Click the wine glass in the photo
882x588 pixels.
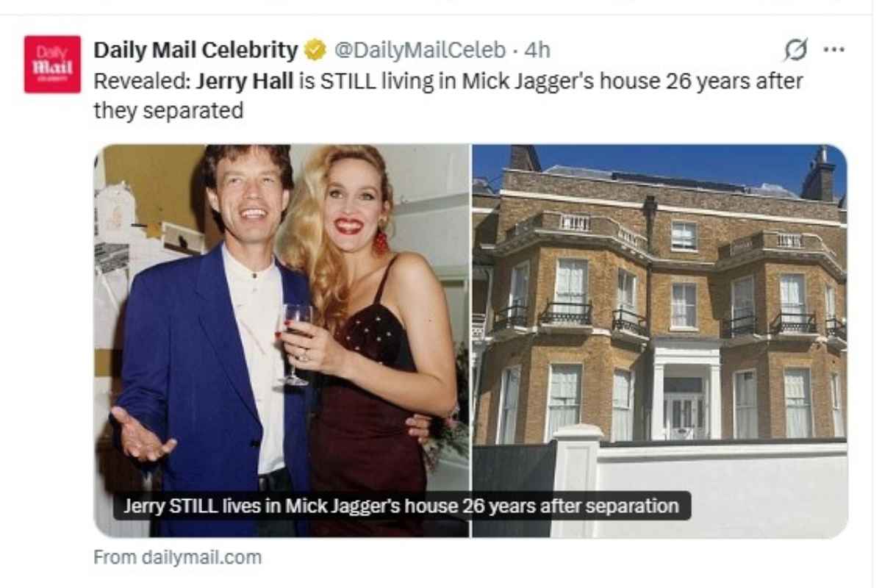pos(296,344)
